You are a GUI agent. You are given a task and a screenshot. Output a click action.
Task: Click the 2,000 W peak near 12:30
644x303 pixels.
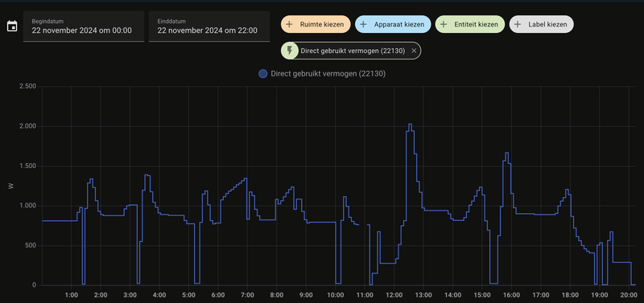click(410, 125)
